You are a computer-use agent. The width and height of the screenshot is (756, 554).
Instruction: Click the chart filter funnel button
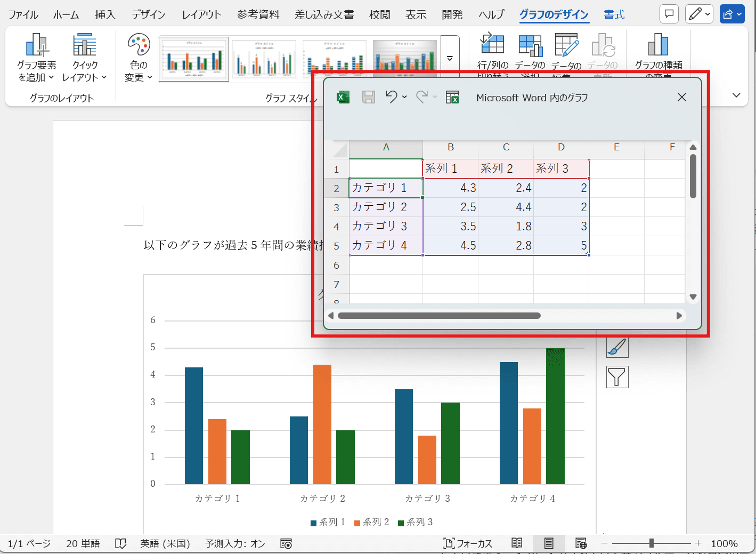click(x=617, y=377)
